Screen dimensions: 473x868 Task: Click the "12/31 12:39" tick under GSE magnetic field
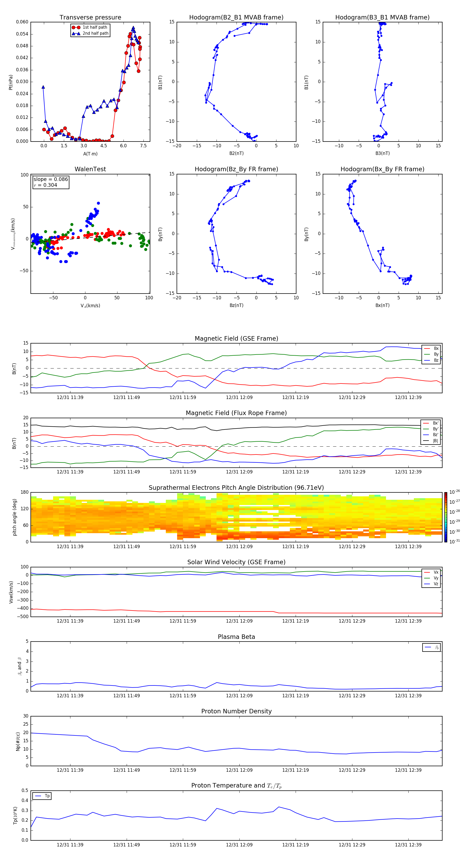(x=408, y=397)
